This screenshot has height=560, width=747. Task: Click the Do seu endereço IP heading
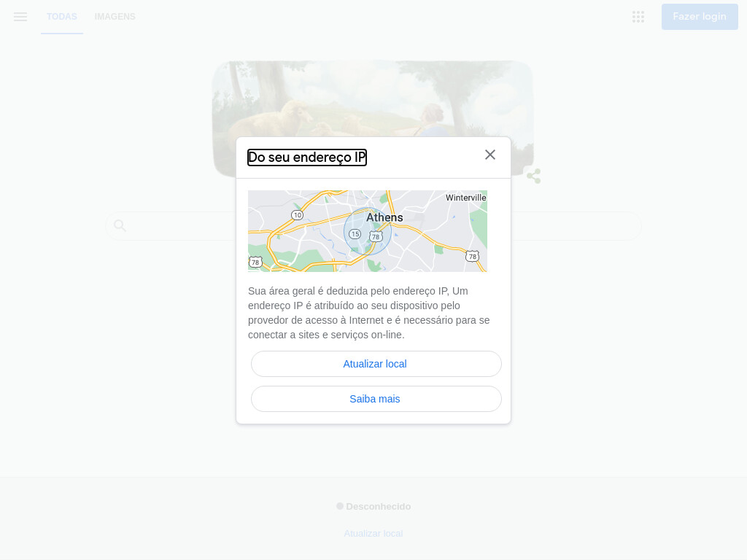click(x=307, y=157)
